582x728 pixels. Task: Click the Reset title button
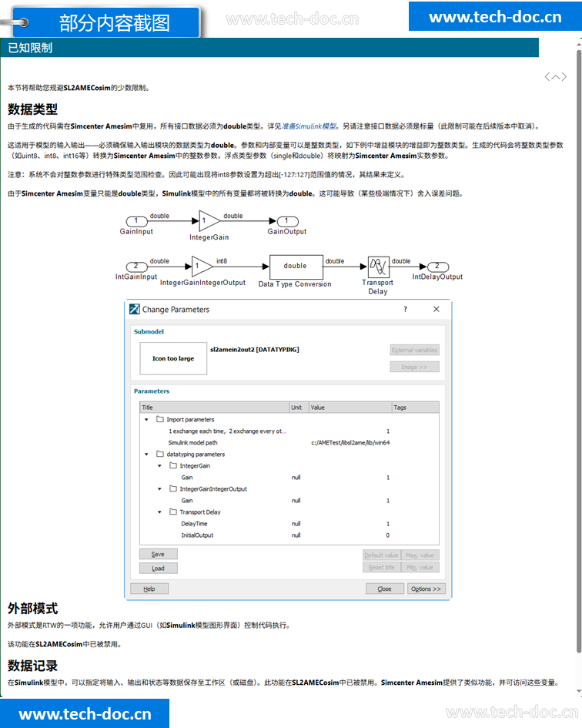pyautogui.click(x=382, y=567)
